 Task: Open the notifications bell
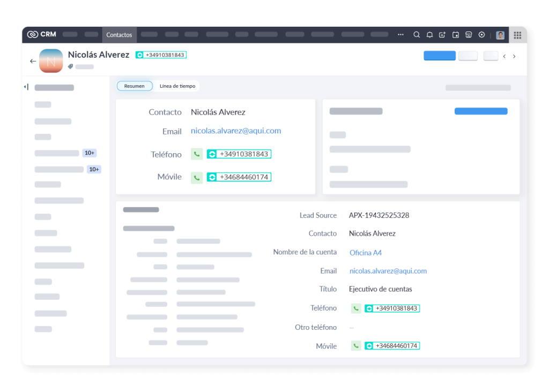tap(429, 35)
